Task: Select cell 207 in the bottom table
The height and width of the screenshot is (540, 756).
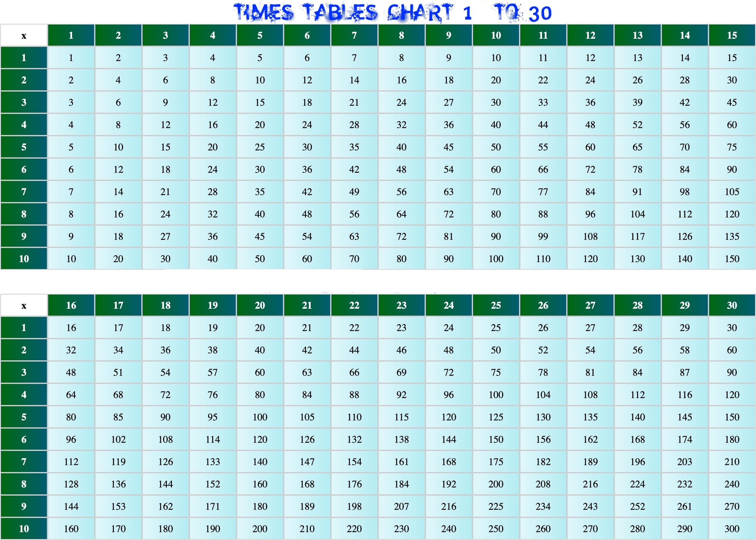Action: 402,506
